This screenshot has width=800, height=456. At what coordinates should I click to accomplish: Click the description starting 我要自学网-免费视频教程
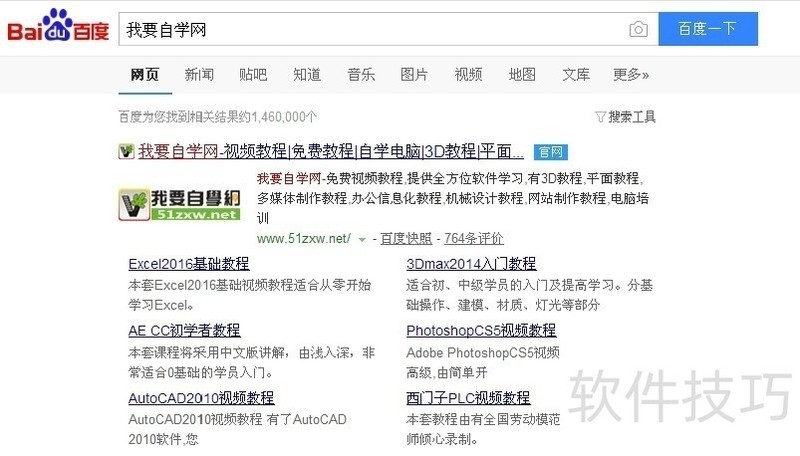click(453, 198)
